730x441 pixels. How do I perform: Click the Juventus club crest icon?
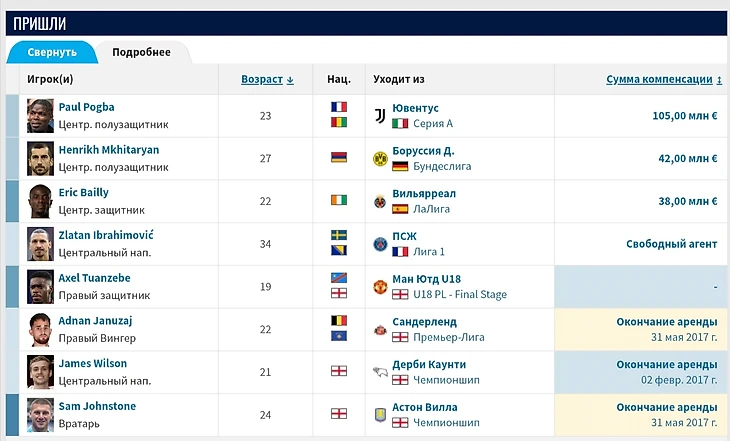[x=380, y=115]
